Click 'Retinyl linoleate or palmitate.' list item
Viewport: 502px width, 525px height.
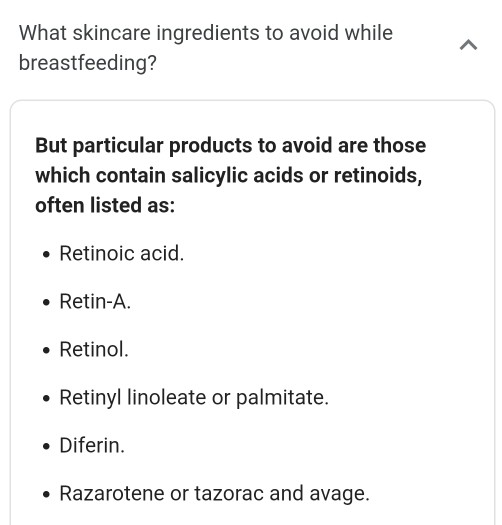click(194, 397)
